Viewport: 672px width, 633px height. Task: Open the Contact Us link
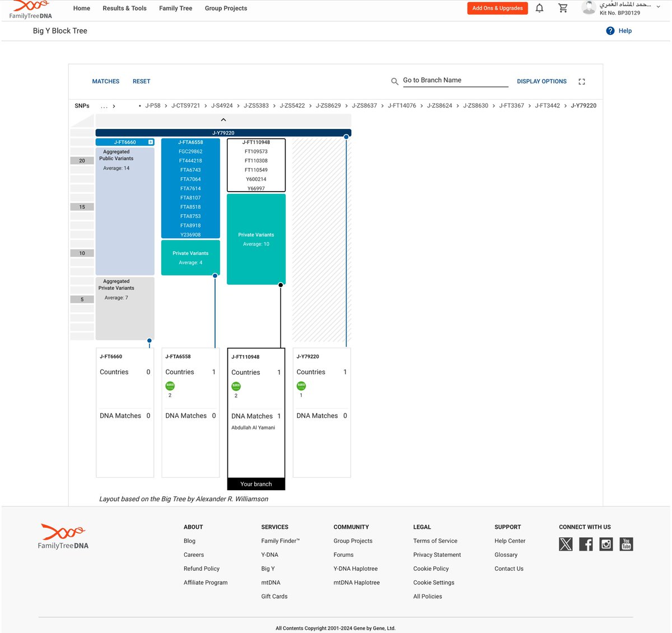[509, 569]
